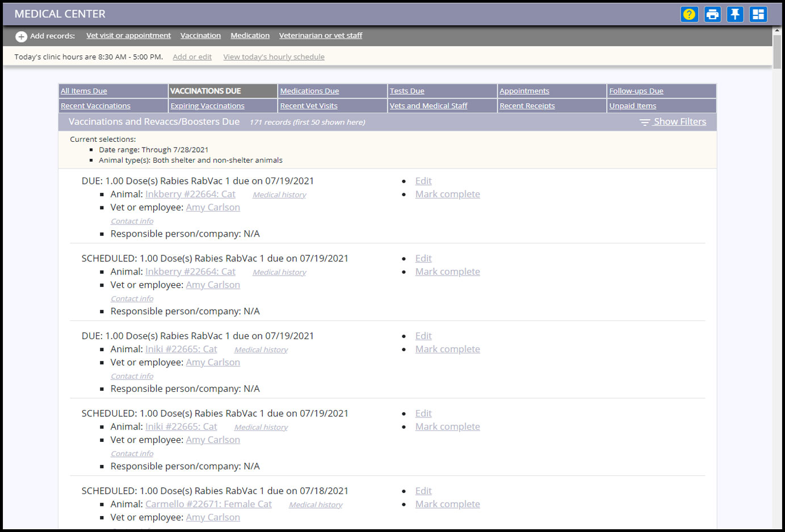Open Carmello #22671: Female Cat link
Image resolution: width=785 pixels, height=532 pixels.
point(208,504)
